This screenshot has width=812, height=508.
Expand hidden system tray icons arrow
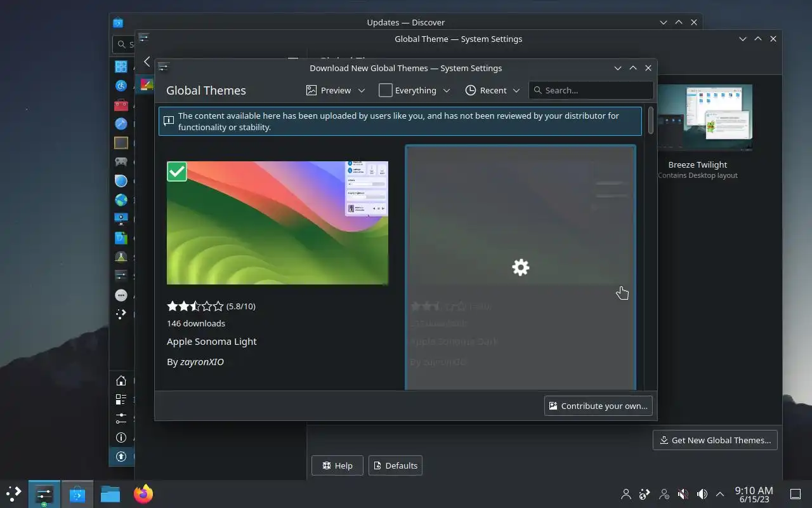tap(720, 494)
